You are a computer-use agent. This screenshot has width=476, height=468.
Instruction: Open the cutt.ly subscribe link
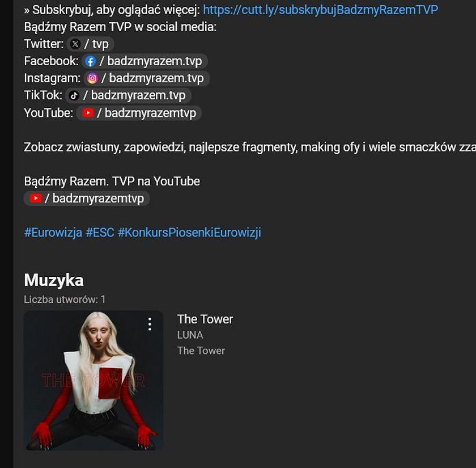coord(321,10)
